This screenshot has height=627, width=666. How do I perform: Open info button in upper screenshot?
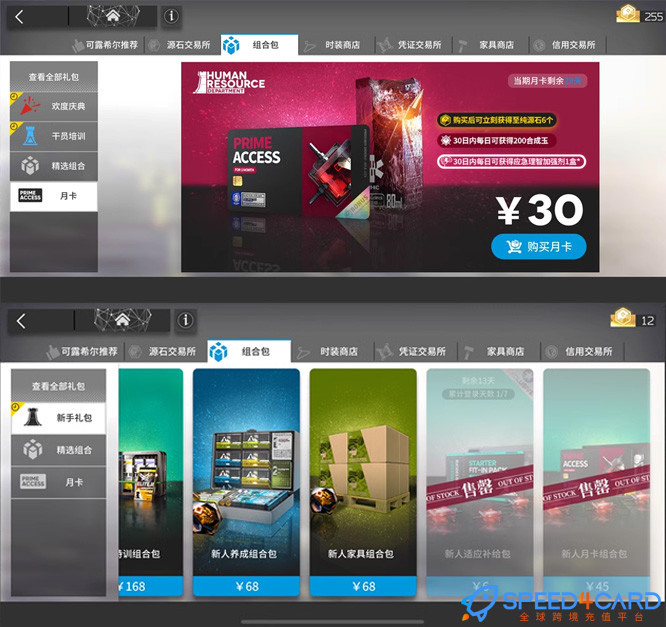171,16
